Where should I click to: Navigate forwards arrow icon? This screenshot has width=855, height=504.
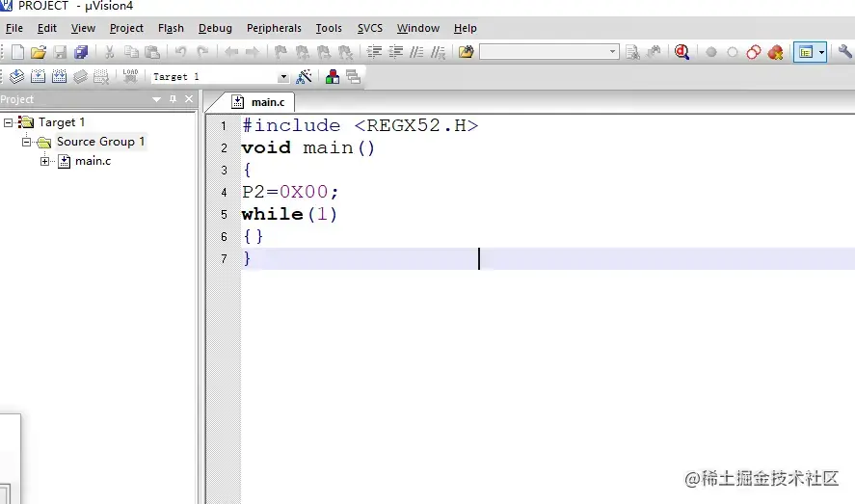tap(252, 52)
